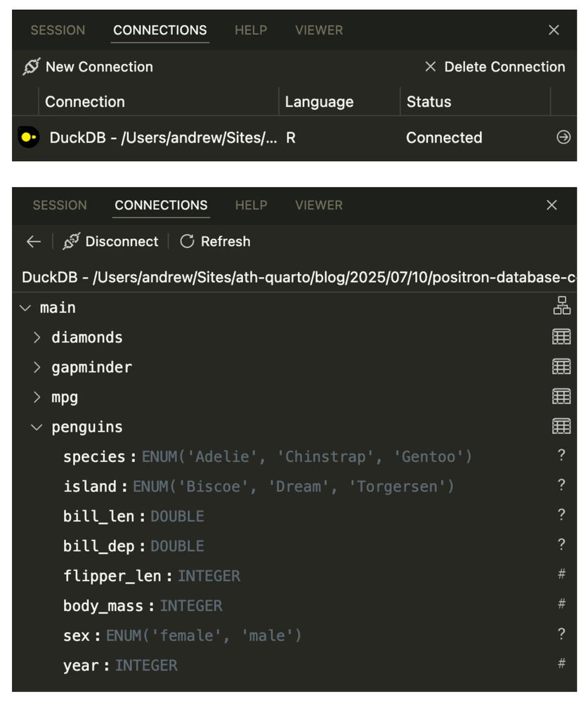Click the DuckDB yellow logo icon
This screenshot has height=703, width=588.
(x=29, y=137)
